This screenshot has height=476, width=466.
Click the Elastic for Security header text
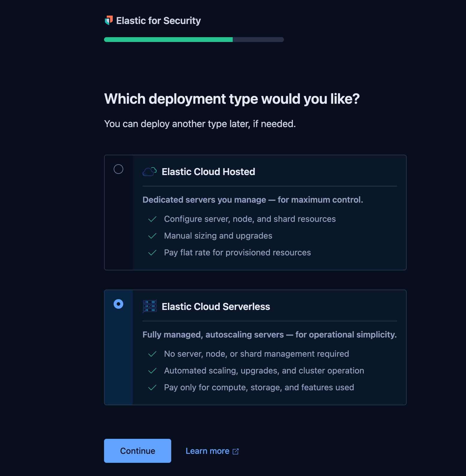158,21
